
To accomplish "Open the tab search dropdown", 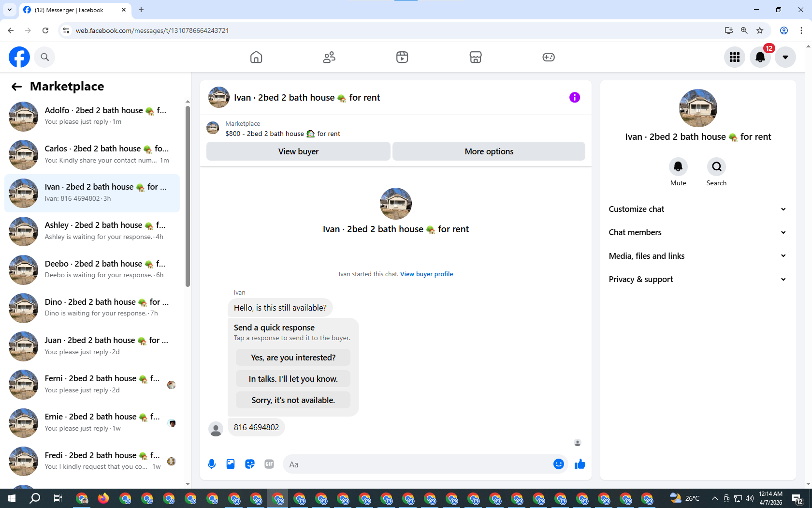I will point(9,10).
